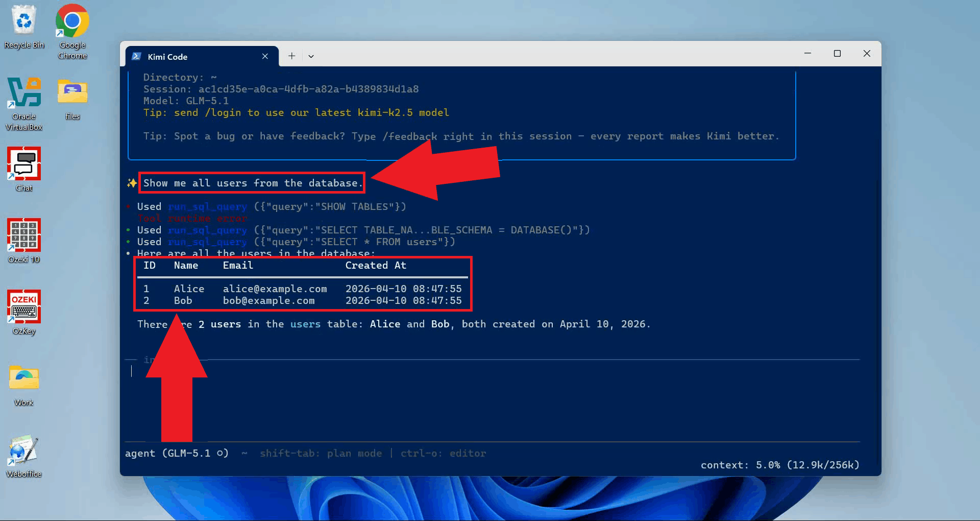Click the red 'Tool runtime error' line
Viewport: 980px width, 521px height.
192,218
